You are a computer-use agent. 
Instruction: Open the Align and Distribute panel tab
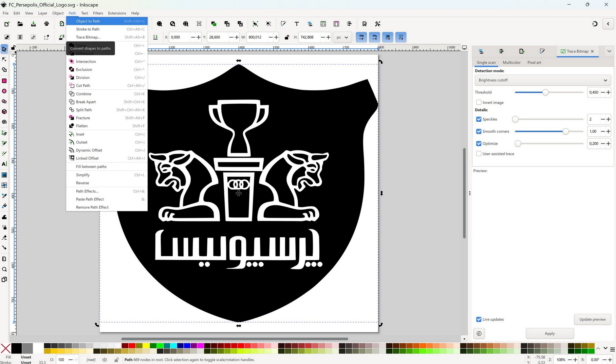pos(501,51)
